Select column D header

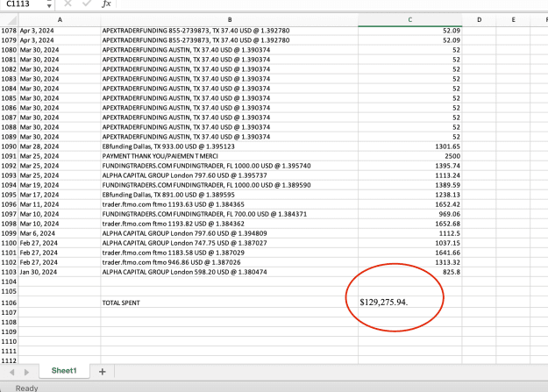pyautogui.click(x=479, y=20)
